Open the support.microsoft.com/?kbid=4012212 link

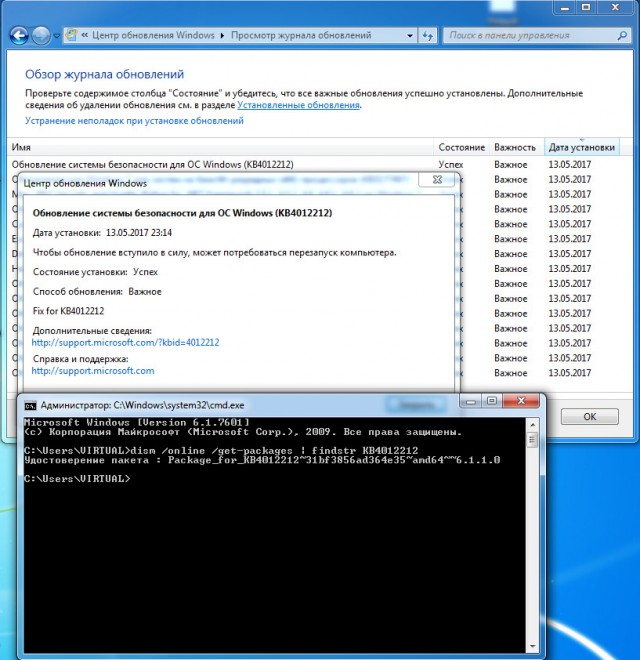point(125,343)
